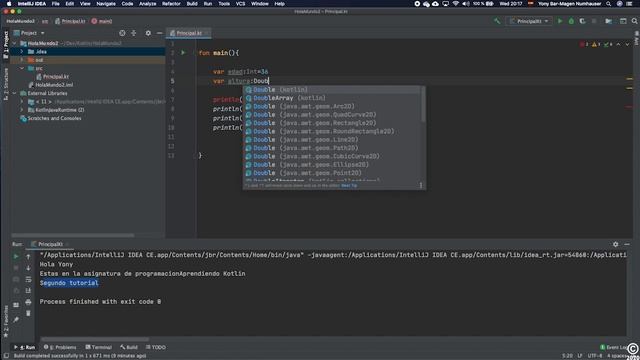640x360 pixels.
Task: Expand the < 11 > JDK library node
Action: click(x=22, y=102)
